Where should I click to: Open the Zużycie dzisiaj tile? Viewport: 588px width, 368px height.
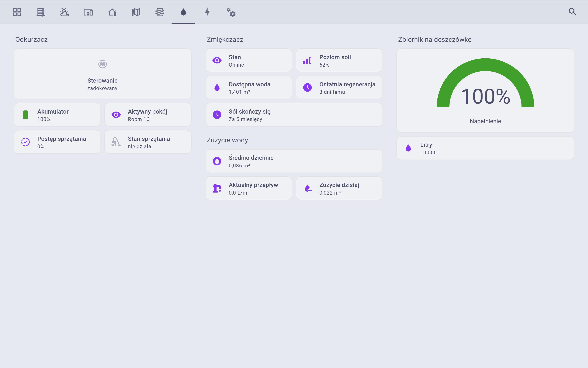click(339, 188)
